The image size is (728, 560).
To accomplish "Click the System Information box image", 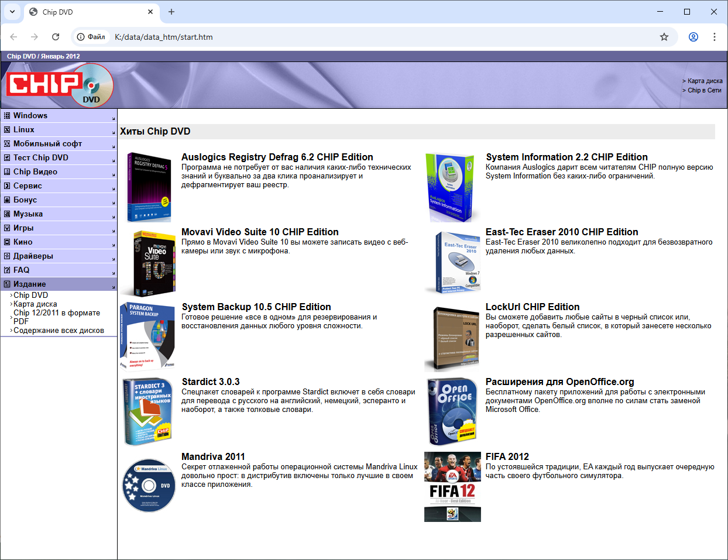I will [449, 188].
